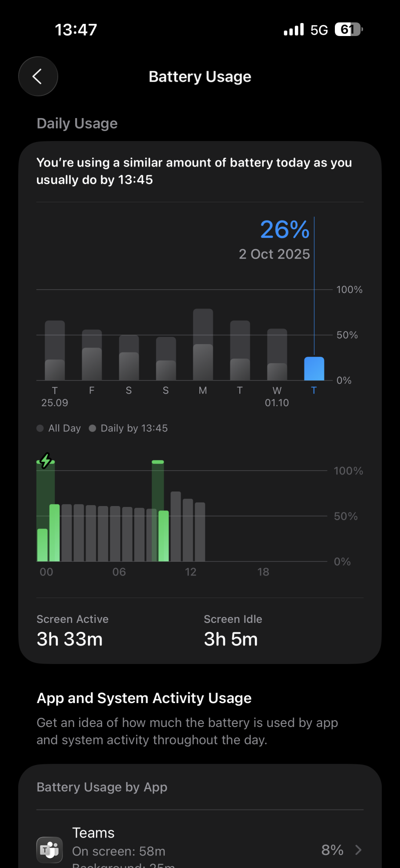Select Wednesday 01.10 usage bar
400x868 pixels.
[x=277, y=355]
